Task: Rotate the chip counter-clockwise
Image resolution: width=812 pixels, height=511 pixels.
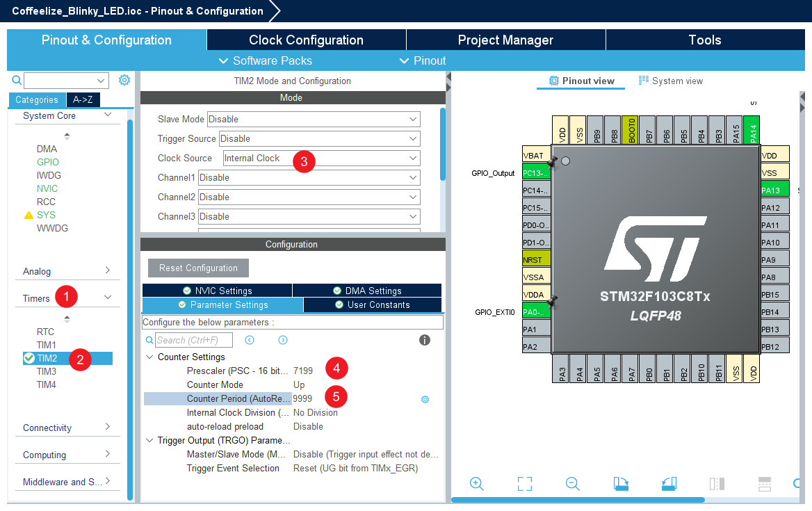Action: coord(668,484)
